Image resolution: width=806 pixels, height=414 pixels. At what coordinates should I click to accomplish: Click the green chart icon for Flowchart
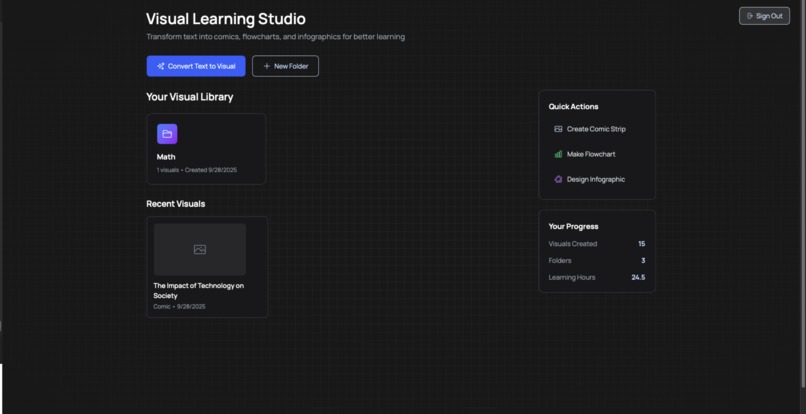(x=558, y=154)
